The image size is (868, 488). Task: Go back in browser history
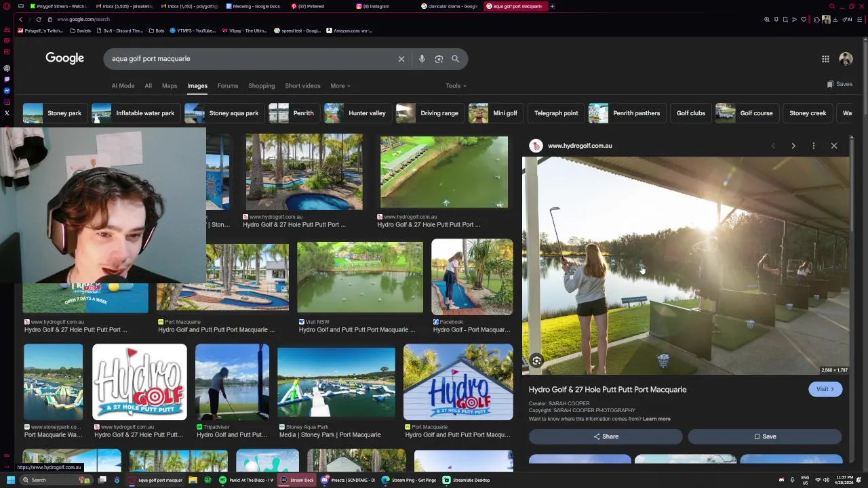click(20, 20)
